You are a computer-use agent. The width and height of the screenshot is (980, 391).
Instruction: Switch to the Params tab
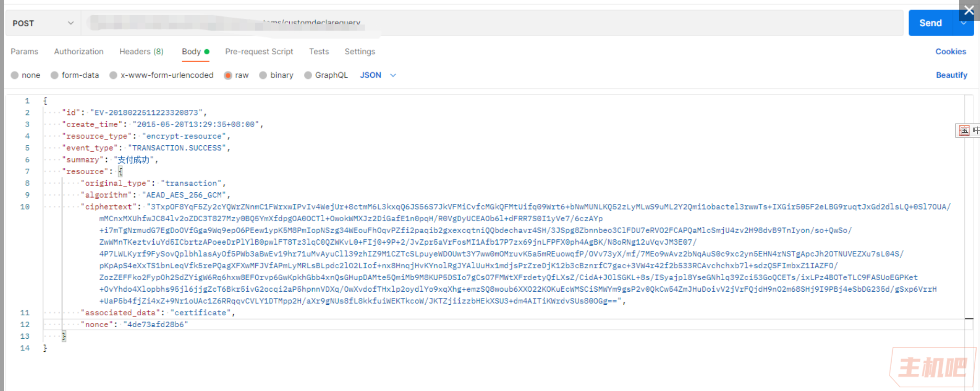coord(25,51)
